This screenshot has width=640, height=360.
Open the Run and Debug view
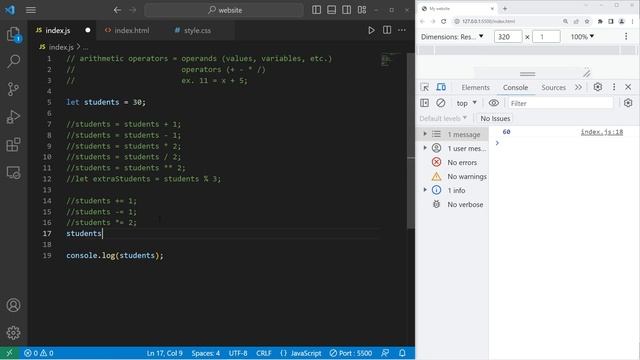tap(13, 117)
